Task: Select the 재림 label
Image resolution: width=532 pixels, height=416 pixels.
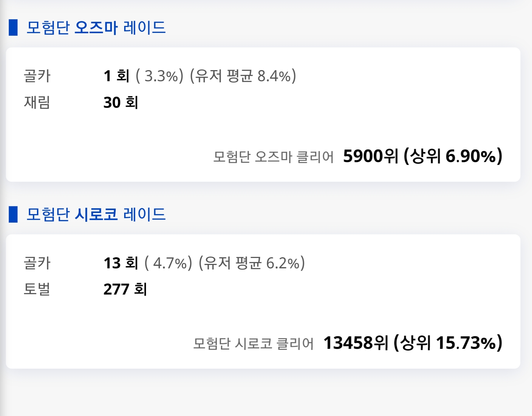Action: pos(37,102)
